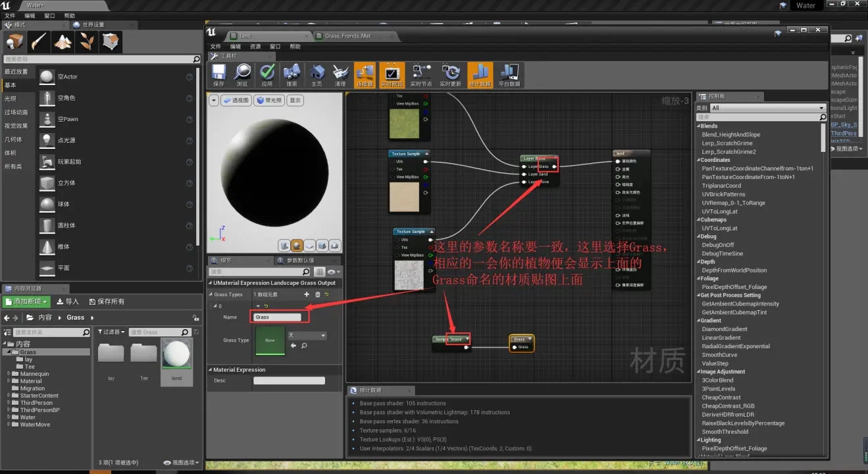The image size is (868, 474).
Task: Click 保存所有 (Save All) button
Action: [x=105, y=302]
